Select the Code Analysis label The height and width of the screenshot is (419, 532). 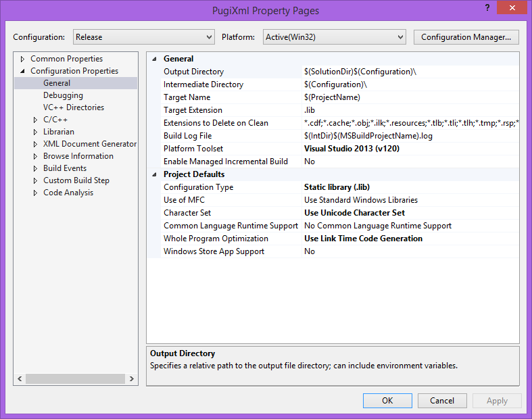(68, 193)
